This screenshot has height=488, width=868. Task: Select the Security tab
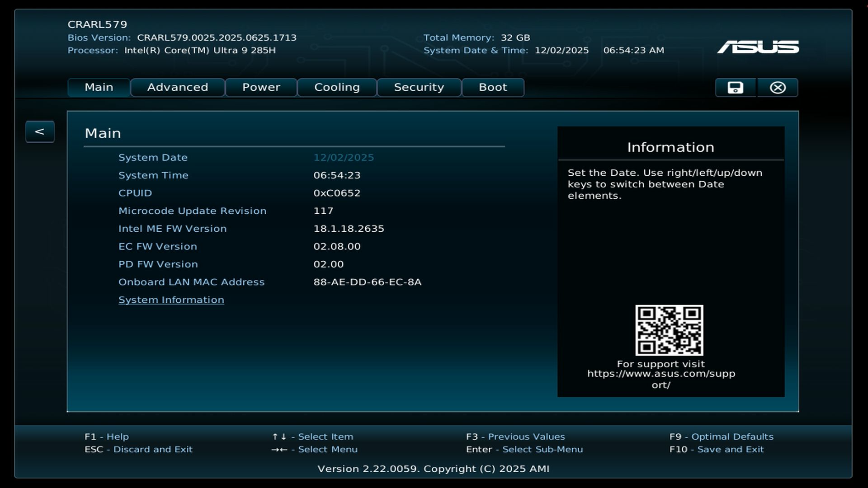point(419,87)
